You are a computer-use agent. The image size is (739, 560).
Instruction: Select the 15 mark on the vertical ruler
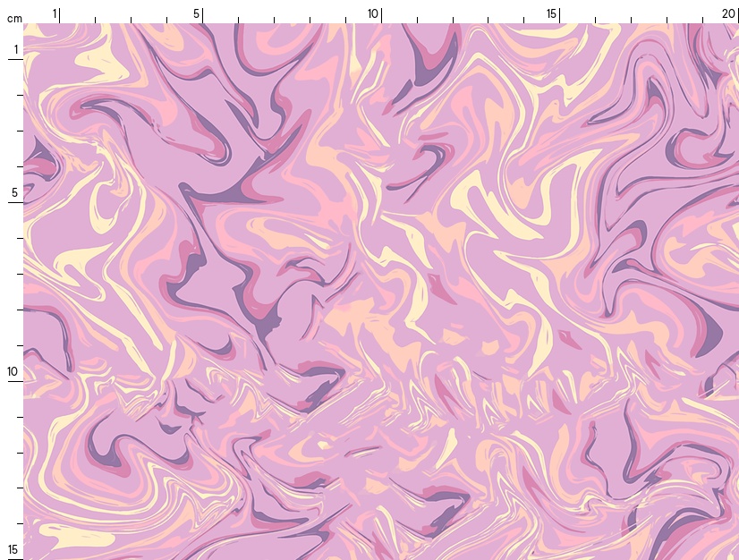14,549
